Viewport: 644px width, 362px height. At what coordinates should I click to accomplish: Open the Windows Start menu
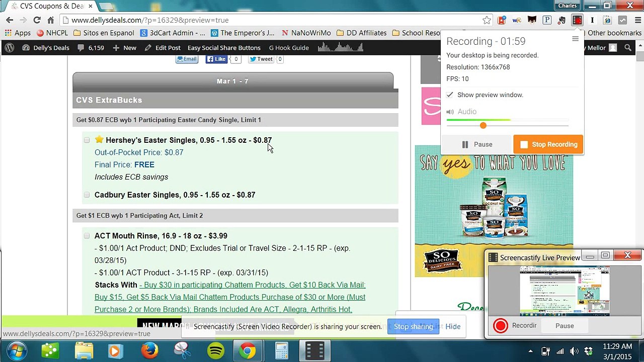[17, 350]
